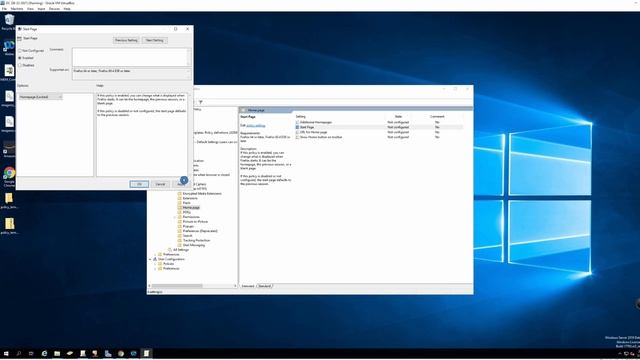Open the filter icon in the Group Policy editor toolbar
This screenshot has height=360, width=640.
[x=200, y=102]
